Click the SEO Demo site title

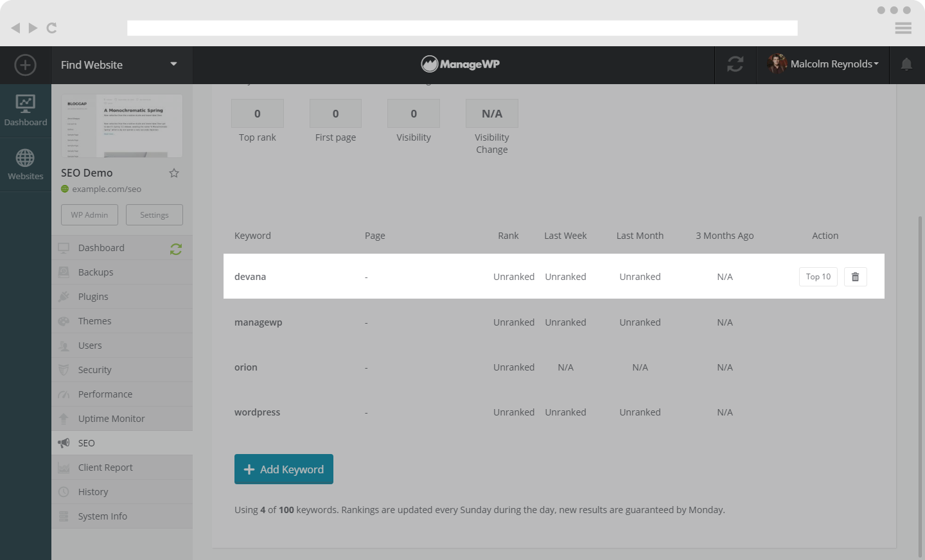tap(87, 173)
